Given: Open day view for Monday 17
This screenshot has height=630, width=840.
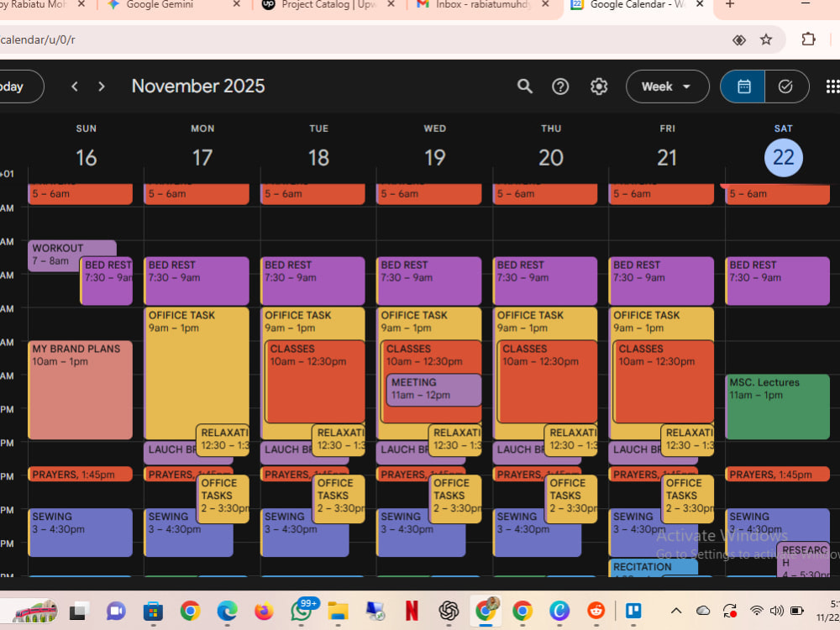Looking at the screenshot, I should 202,158.
